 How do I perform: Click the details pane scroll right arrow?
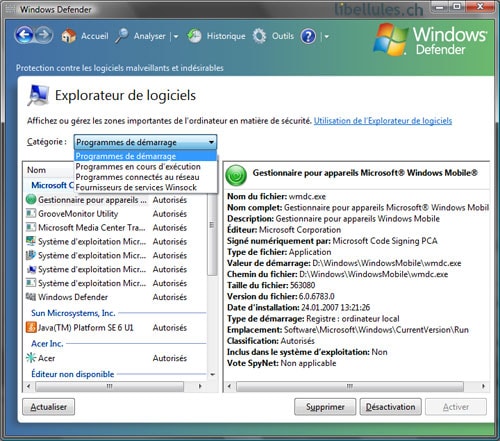click(483, 386)
